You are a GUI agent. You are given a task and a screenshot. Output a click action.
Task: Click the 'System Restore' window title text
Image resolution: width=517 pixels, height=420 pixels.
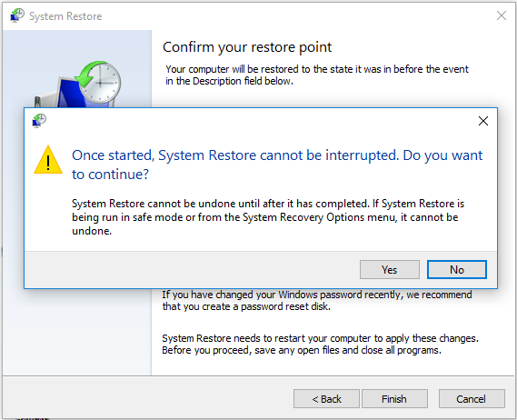point(65,16)
